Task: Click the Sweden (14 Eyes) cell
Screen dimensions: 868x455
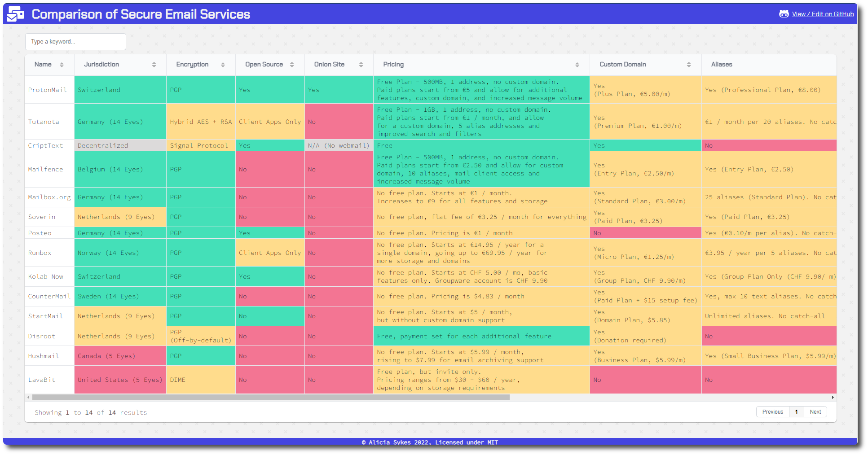Action: tap(120, 296)
